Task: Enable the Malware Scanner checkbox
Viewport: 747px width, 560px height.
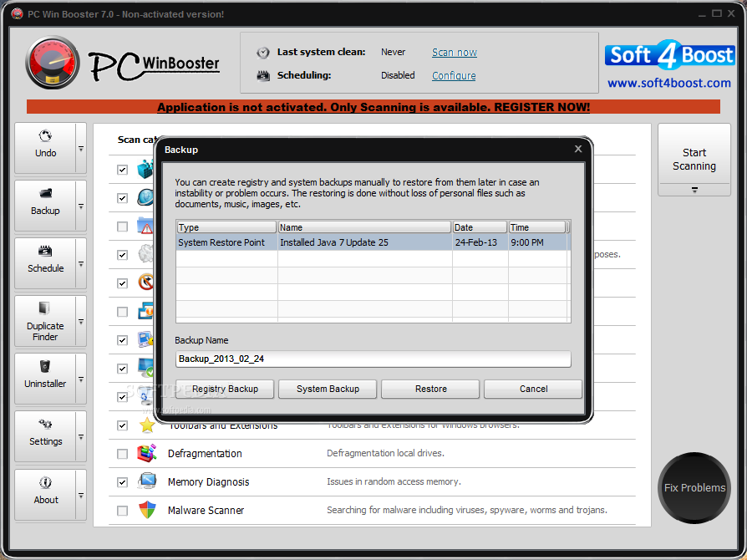Action: pyautogui.click(x=123, y=511)
